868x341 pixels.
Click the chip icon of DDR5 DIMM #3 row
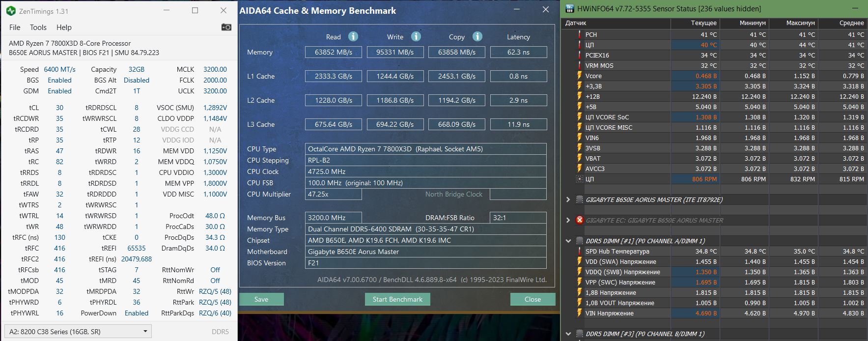coord(580,334)
